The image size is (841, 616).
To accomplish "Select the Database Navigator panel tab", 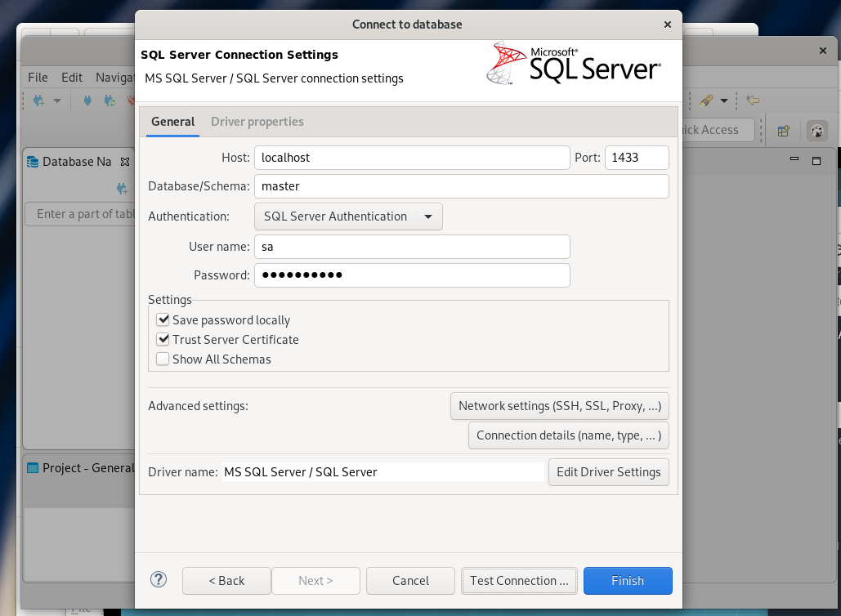I will 77,162.
